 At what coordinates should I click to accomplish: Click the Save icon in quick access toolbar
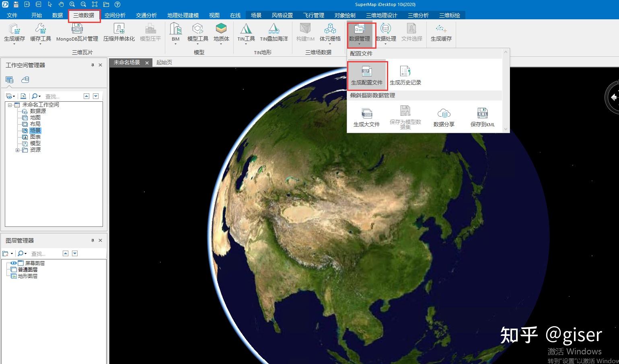pos(16,4)
